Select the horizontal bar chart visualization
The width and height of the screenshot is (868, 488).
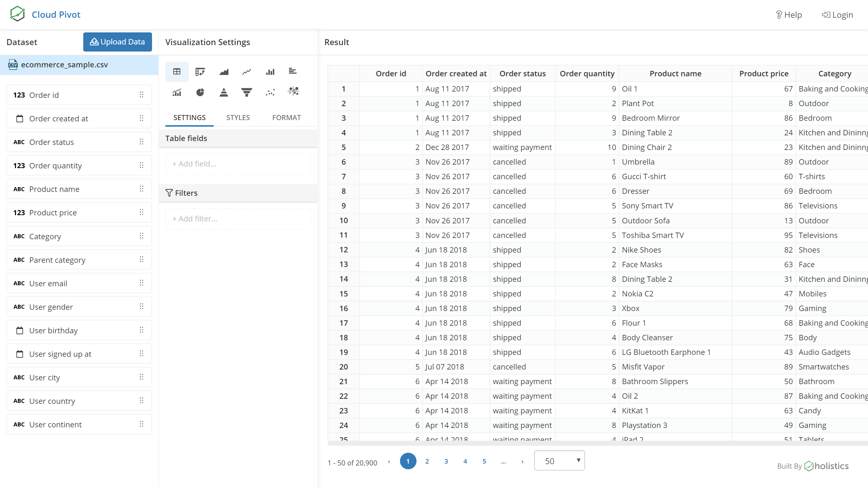pos(293,71)
